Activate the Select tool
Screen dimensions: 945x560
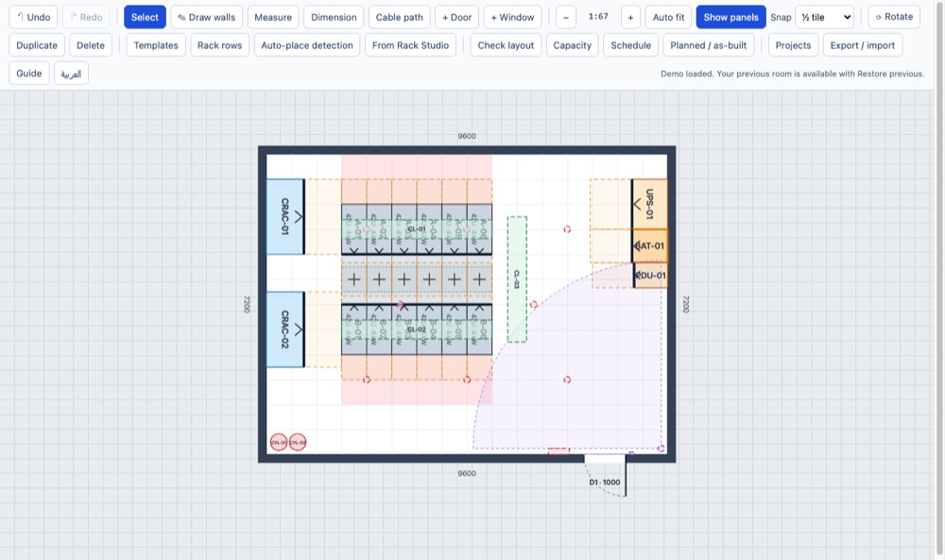pos(145,17)
